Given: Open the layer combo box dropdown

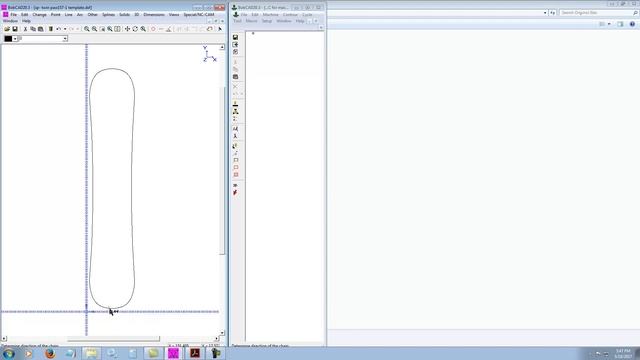Looking at the screenshot, I should [x=65, y=39].
